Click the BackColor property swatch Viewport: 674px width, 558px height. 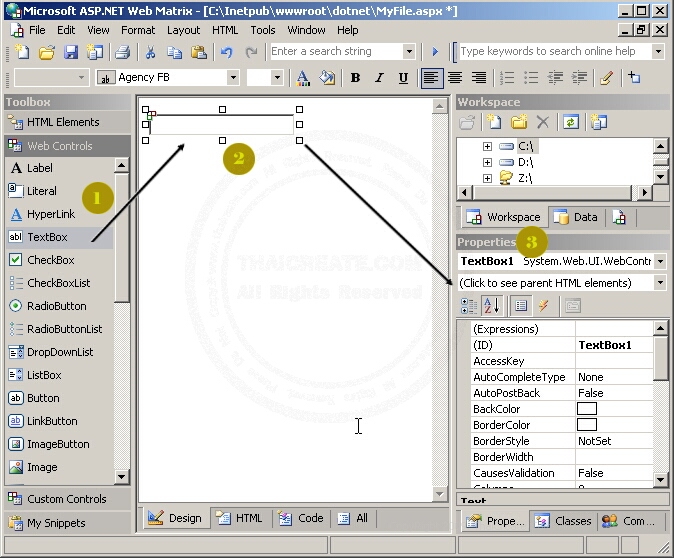click(587, 409)
